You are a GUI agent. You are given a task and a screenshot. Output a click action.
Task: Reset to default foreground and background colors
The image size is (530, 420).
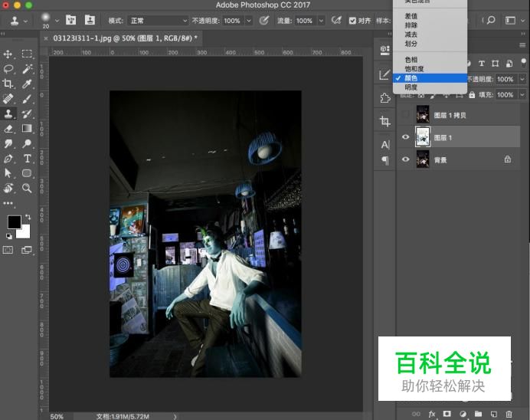tap(9, 236)
